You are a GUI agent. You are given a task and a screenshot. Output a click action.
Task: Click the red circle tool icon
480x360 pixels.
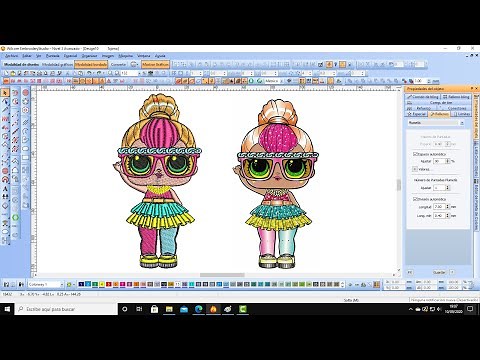pos(26,93)
